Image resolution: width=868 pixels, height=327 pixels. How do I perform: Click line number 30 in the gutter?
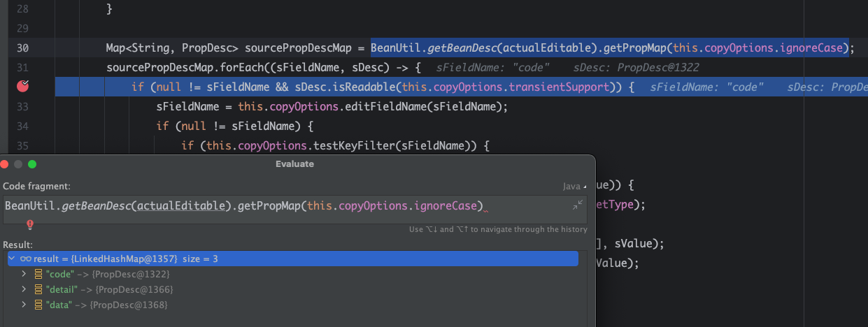pos(22,48)
